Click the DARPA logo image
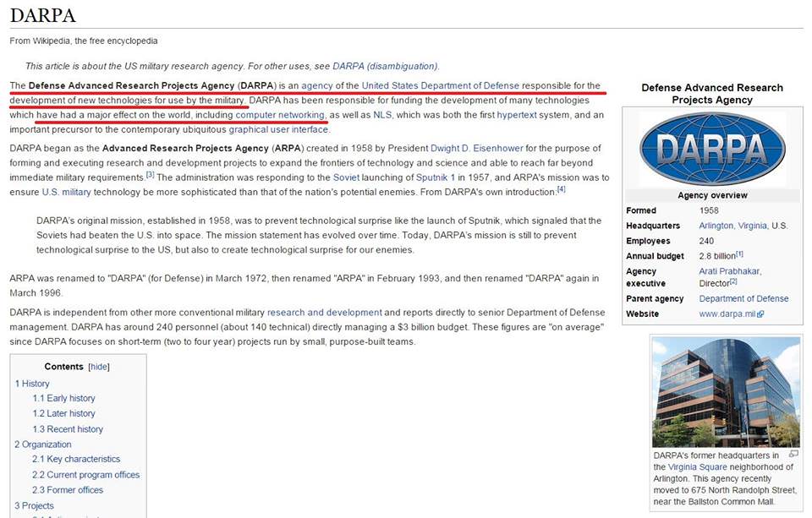 pyautogui.click(x=712, y=149)
